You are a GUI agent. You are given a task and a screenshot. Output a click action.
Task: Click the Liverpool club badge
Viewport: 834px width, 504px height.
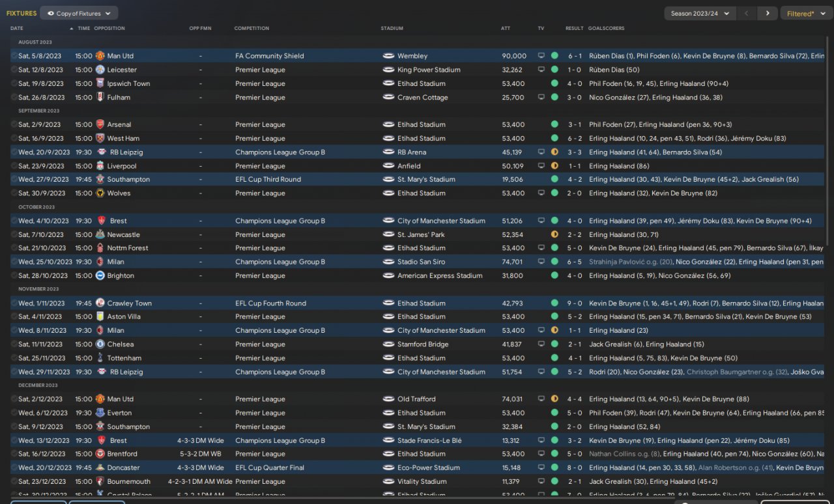(x=100, y=166)
